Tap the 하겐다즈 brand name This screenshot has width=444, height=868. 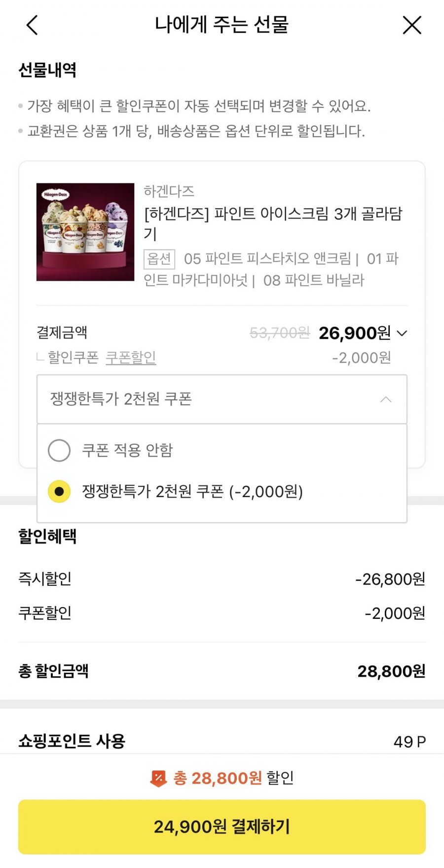click(x=169, y=191)
